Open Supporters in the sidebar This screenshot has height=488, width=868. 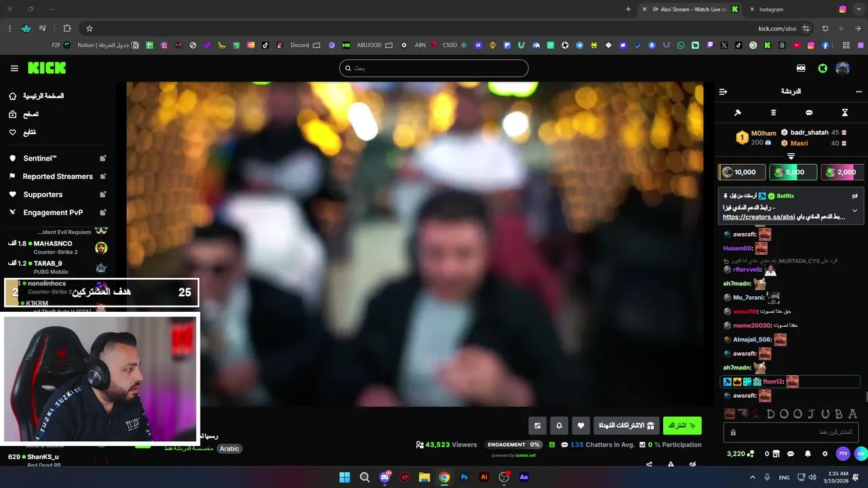tap(58, 195)
